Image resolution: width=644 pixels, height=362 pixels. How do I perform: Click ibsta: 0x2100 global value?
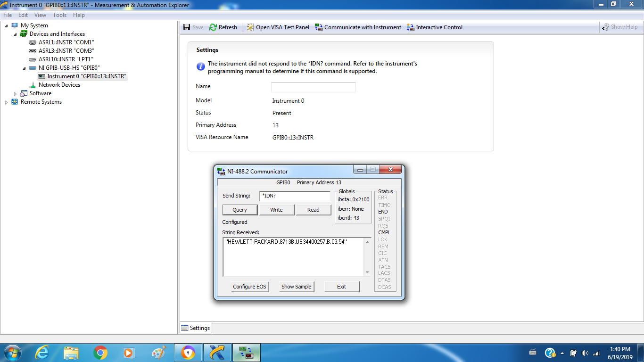(354, 199)
